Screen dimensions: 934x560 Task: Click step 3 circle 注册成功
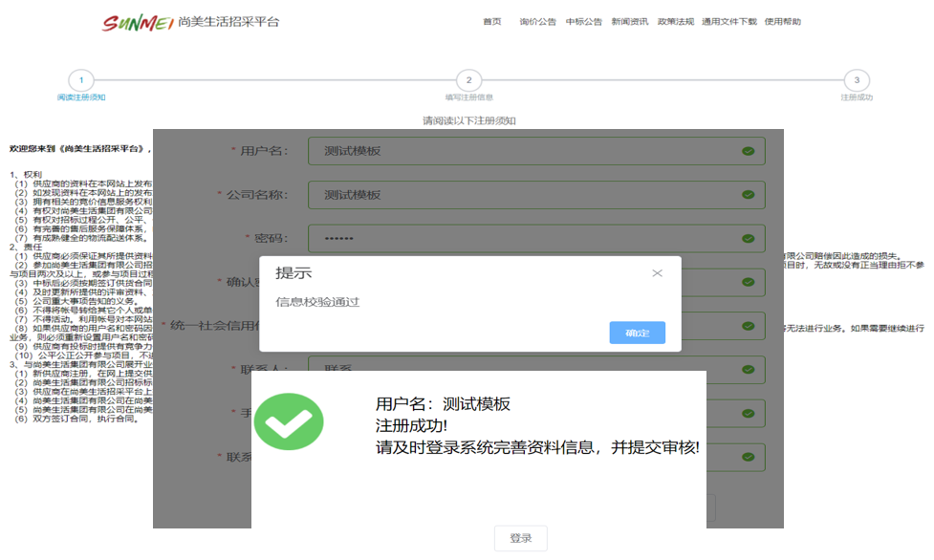(x=857, y=81)
